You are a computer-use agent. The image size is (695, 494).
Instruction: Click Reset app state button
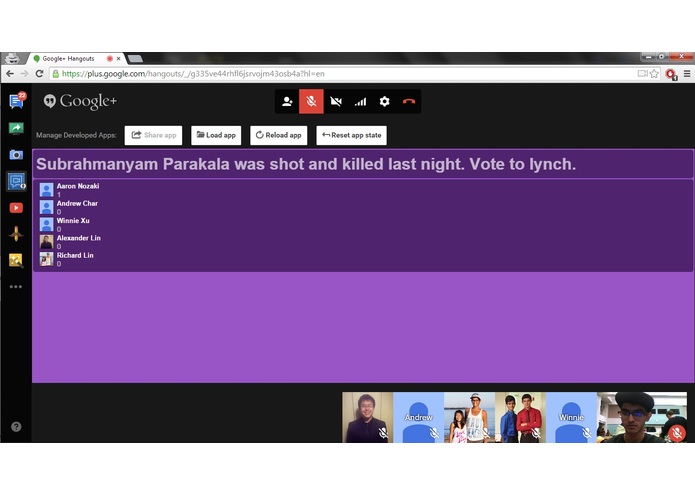pos(351,135)
